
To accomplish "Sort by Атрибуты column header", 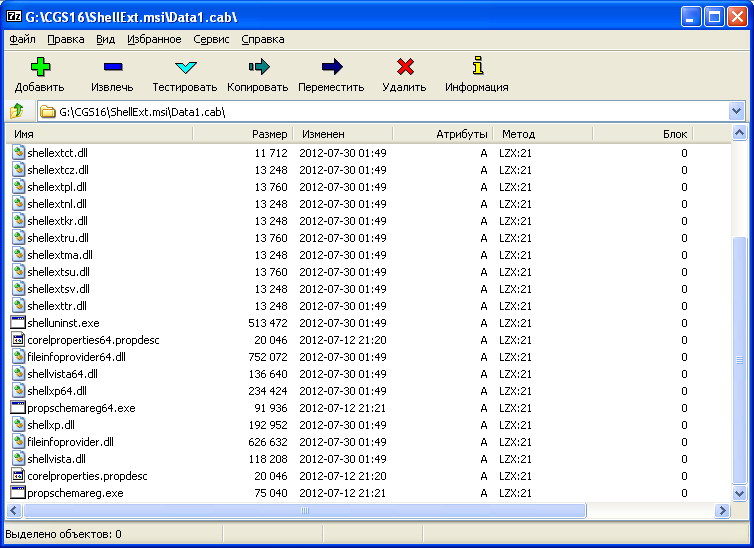I will (443, 134).
